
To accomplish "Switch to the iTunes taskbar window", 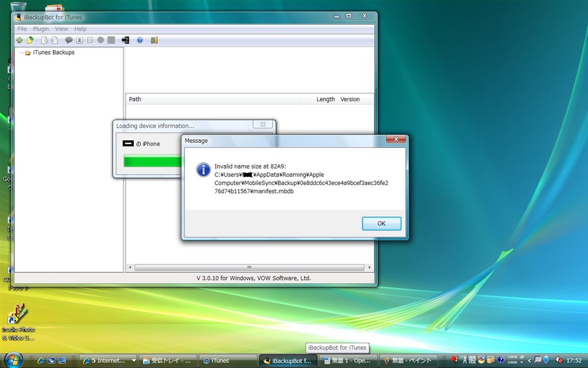I will pyautogui.click(x=227, y=361).
